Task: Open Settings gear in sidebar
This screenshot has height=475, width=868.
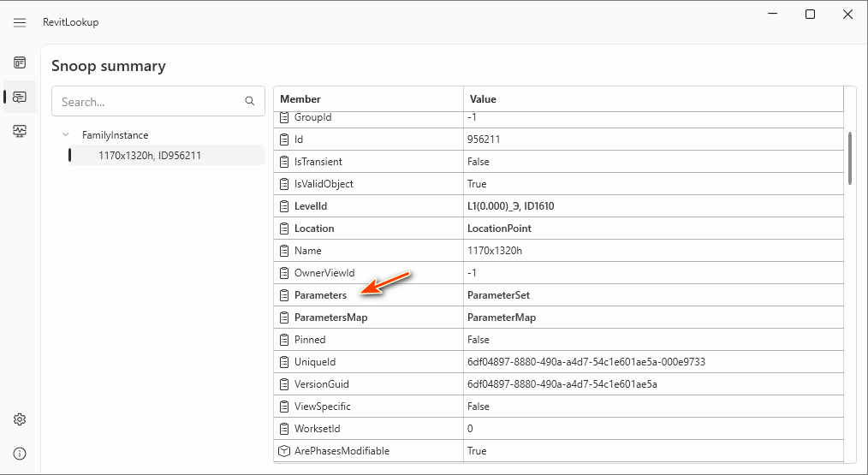Action: (x=20, y=419)
